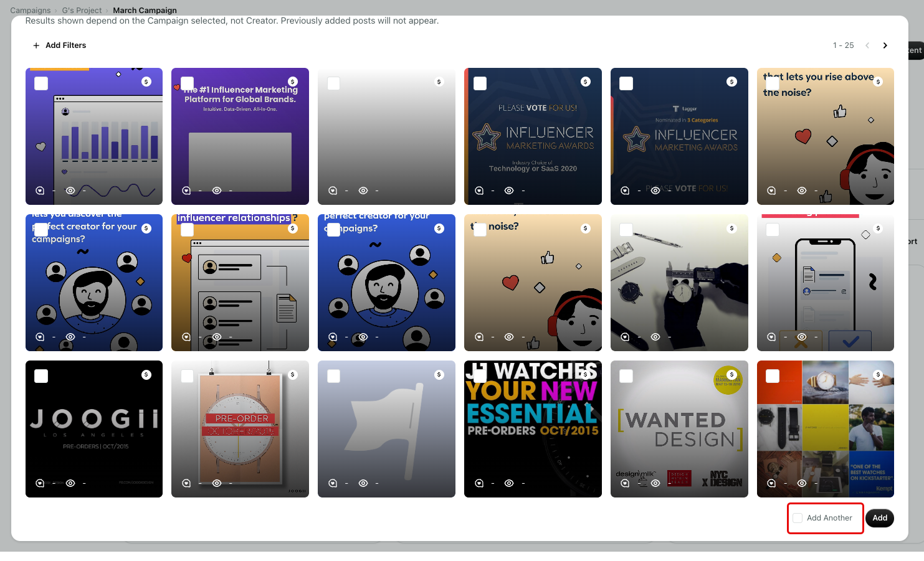Screen dimensions: 924x561
Task: Click the black Add button
Action: [x=880, y=518]
